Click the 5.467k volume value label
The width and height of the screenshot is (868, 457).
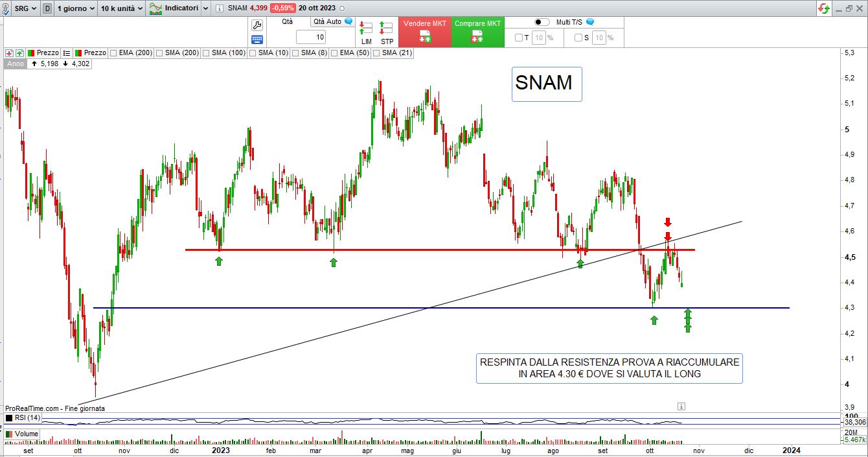854,439
